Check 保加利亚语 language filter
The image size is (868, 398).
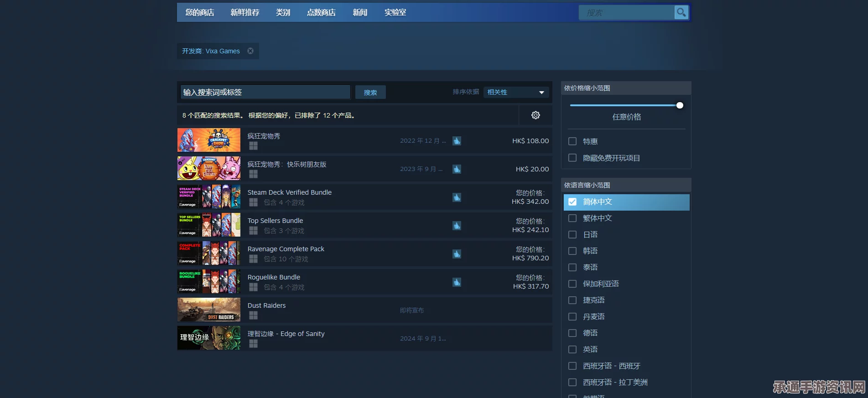point(572,284)
